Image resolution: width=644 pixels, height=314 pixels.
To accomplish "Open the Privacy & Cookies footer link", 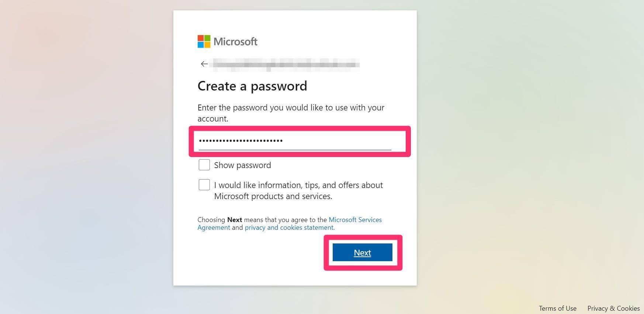I will [x=613, y=308].
